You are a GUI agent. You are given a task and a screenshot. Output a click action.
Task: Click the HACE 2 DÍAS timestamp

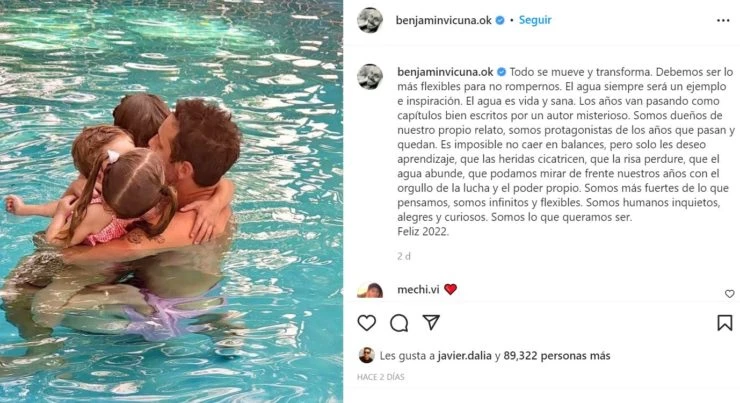tap(380, 377)
